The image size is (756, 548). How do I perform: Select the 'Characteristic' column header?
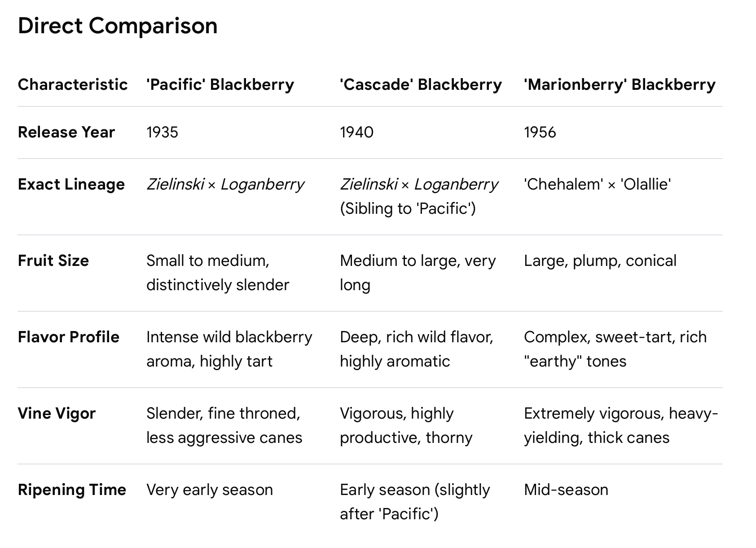73,84
